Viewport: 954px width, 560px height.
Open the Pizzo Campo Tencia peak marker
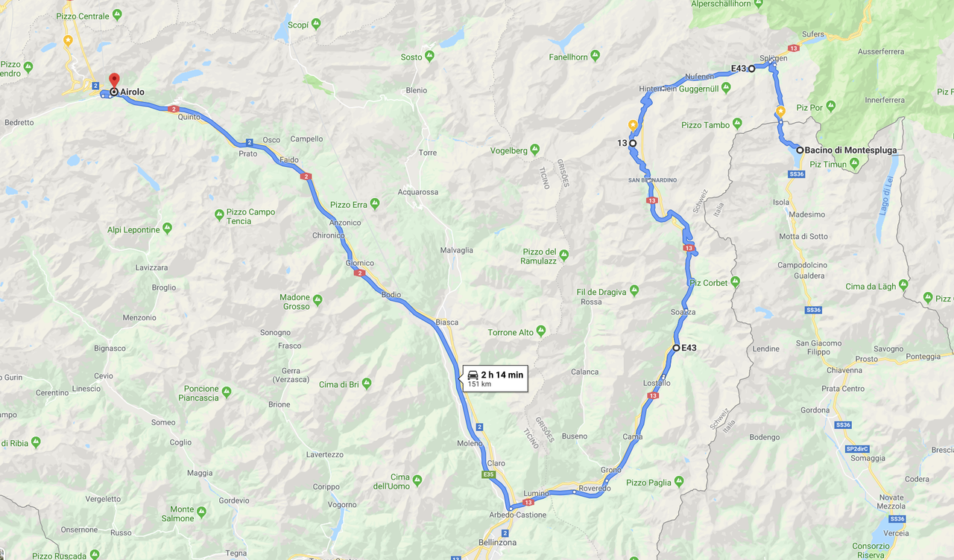pos(219,215)
